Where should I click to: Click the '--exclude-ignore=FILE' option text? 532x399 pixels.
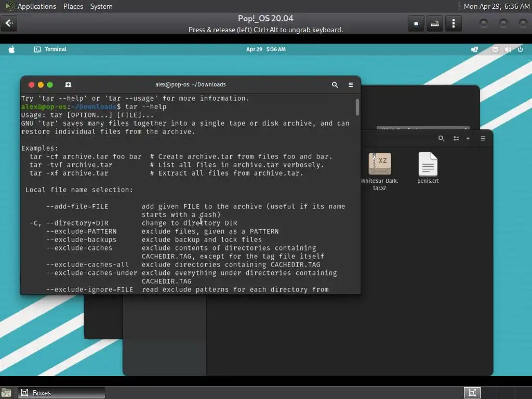pos(89,289)
